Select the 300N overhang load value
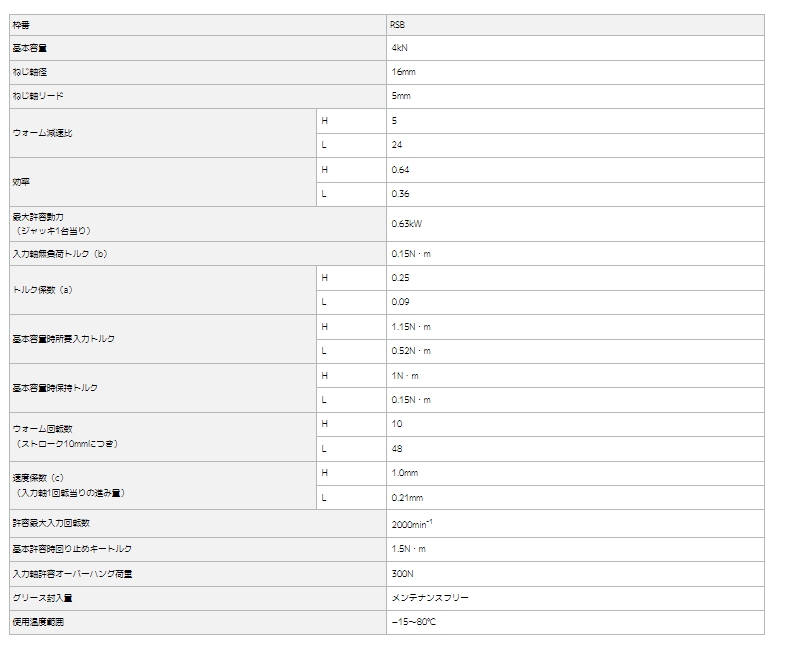The width and height of the screenshot is (791, 650). click(402, 574)
